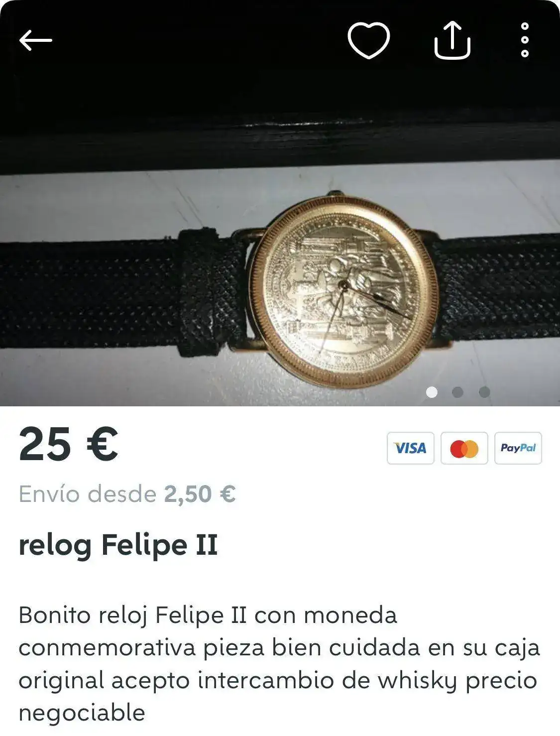Jump to second photo via carousel dot
The height and width of the screenshot is (736, 560).
458,392
